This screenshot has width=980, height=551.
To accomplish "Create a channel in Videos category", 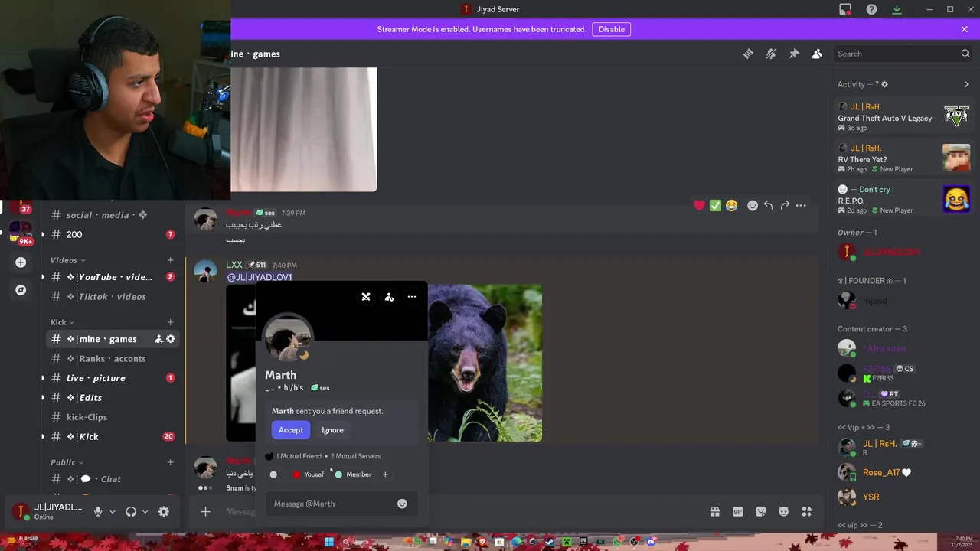I will pyautogui.click(x=170, y=260).
